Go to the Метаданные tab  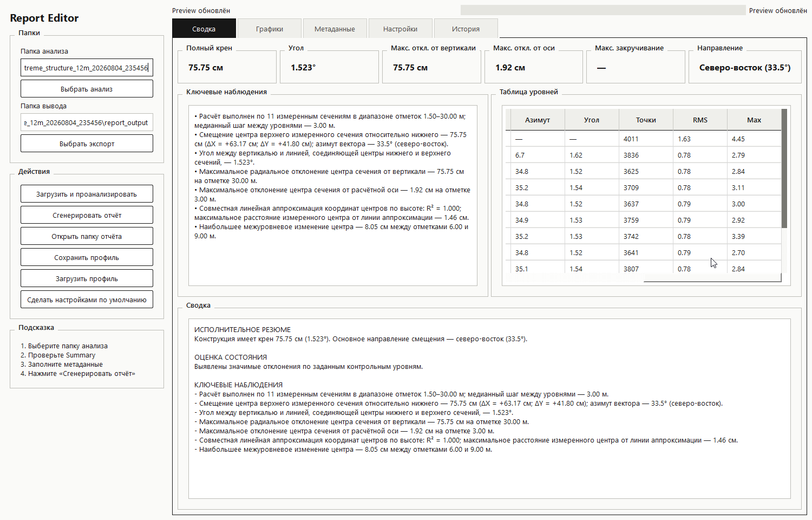[335, 29]
